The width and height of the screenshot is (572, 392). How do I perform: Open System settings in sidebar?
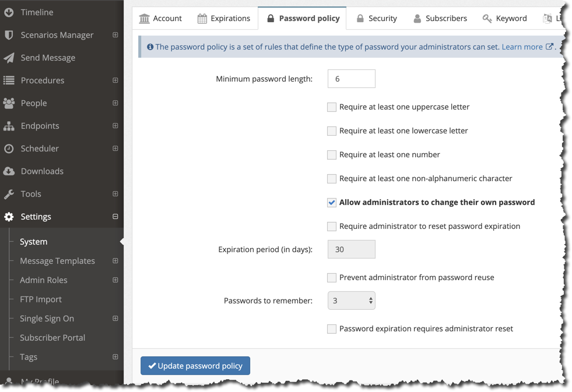tap(34, 242)
